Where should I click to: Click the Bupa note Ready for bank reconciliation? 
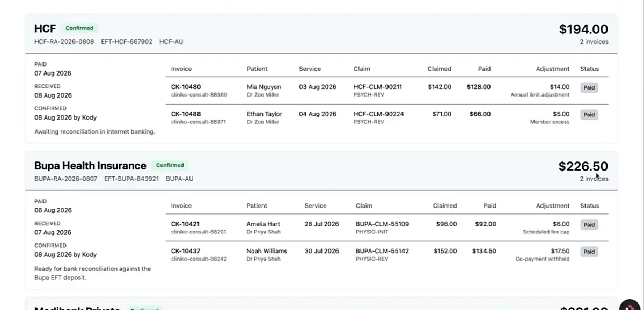pos(93,273)
